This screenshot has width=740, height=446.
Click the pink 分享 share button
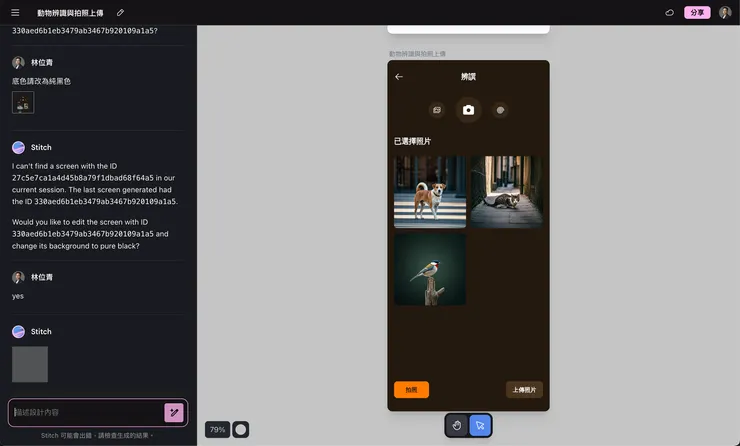coord(697,13)
